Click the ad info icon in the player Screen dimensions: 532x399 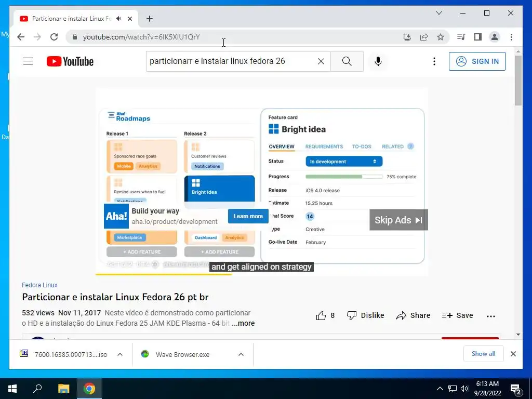[155, 264]
